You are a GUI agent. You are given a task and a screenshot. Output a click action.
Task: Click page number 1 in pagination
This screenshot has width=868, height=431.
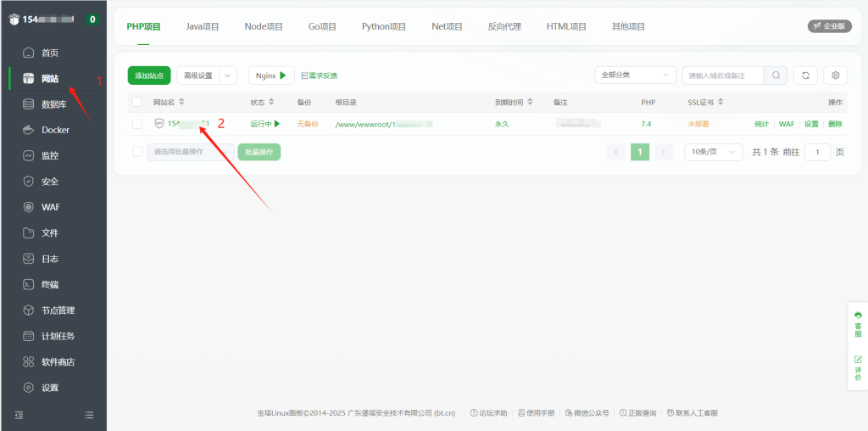tap(640, 152)
